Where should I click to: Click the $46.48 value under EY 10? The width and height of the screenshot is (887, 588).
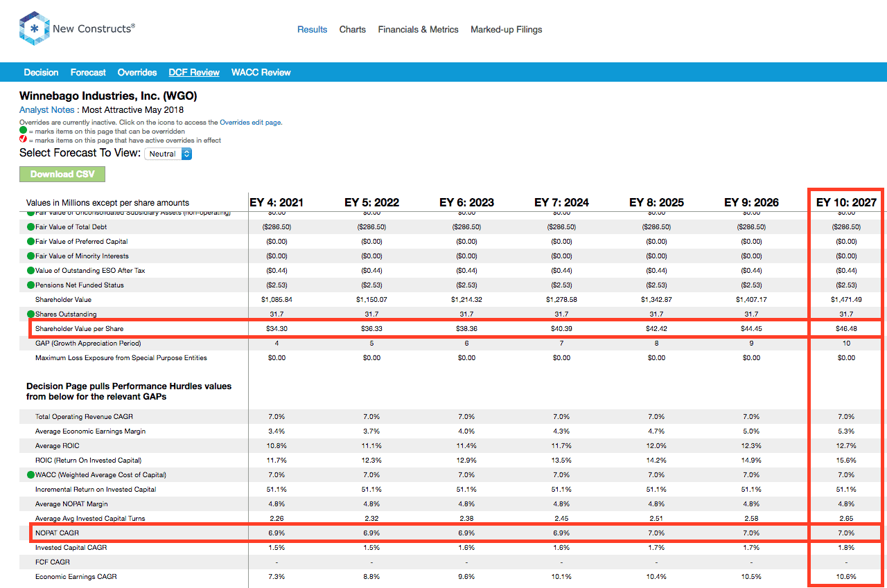tap(846, 329)
